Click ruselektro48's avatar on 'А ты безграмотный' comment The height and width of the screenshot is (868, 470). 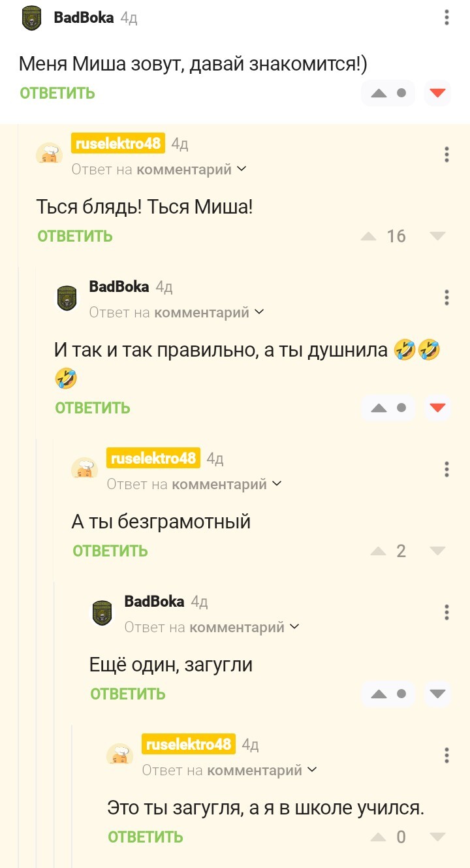[85, 468]
